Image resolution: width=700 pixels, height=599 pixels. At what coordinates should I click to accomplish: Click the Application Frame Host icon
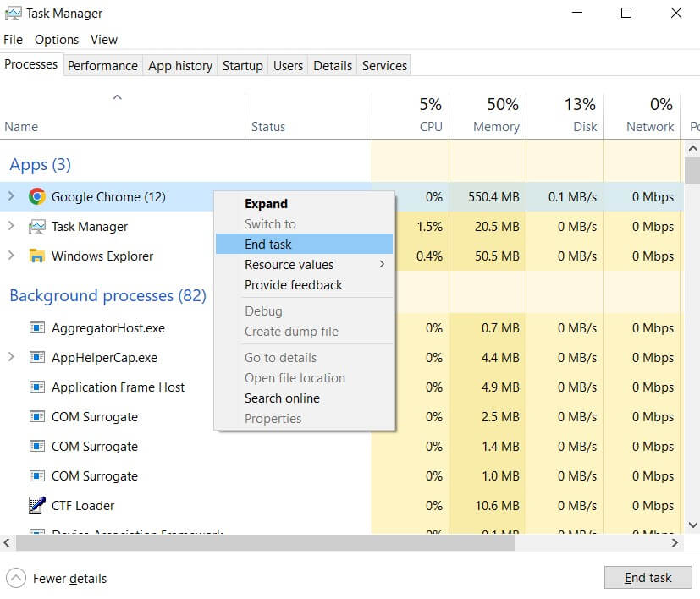click(37, 387)
